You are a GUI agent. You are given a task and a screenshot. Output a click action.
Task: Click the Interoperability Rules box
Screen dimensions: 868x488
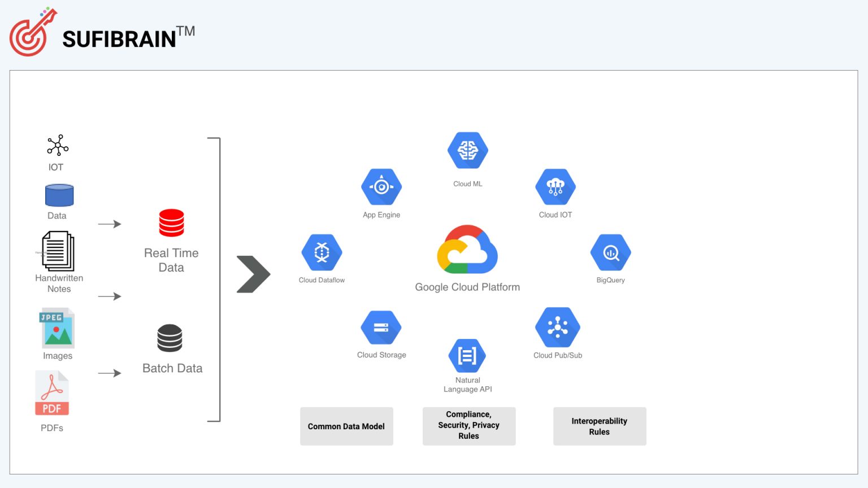tap(600, 426)
